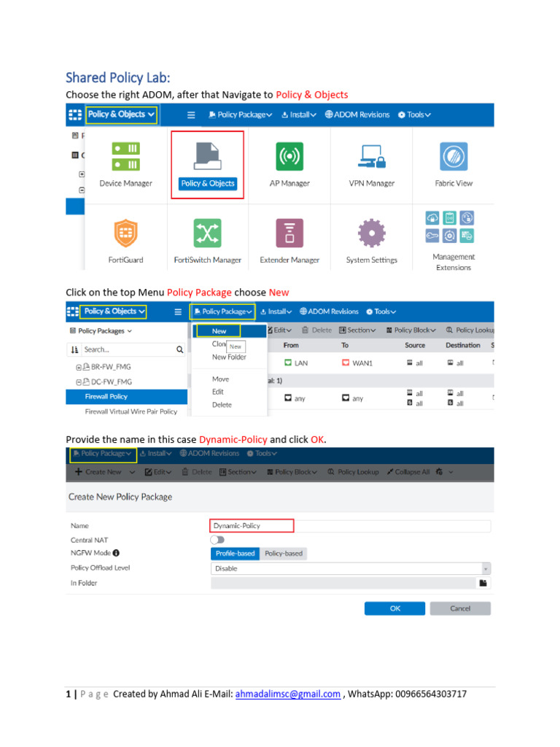Image resolution: width=560 pixels, height=747 pixels.
Task: Click ADOM Revisions in second screenshot header
Action: (329, 311)
